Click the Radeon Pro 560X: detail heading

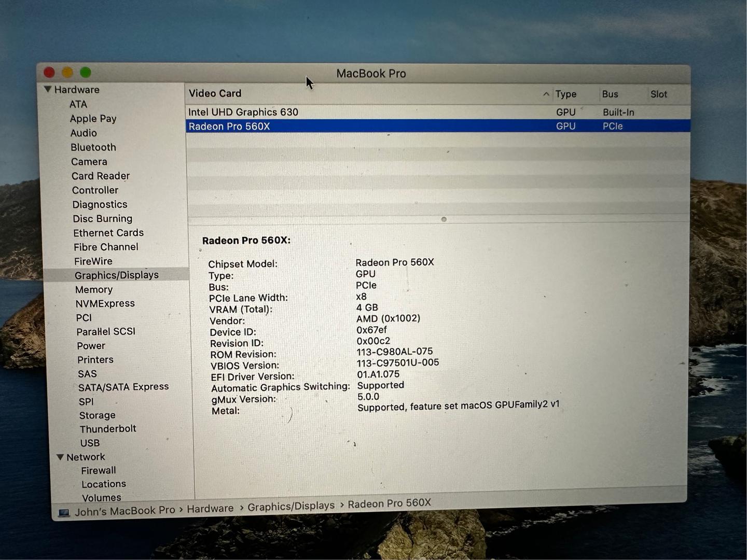(246, 241)
